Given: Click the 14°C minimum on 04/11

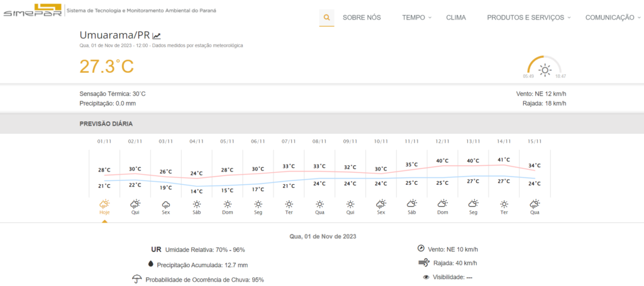Looking at the screenshot, I should point(196,191).
